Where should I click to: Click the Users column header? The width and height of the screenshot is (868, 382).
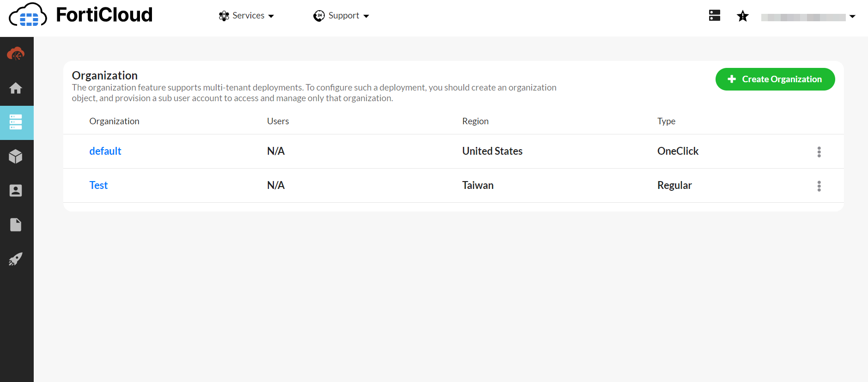(x=278, y=121)
